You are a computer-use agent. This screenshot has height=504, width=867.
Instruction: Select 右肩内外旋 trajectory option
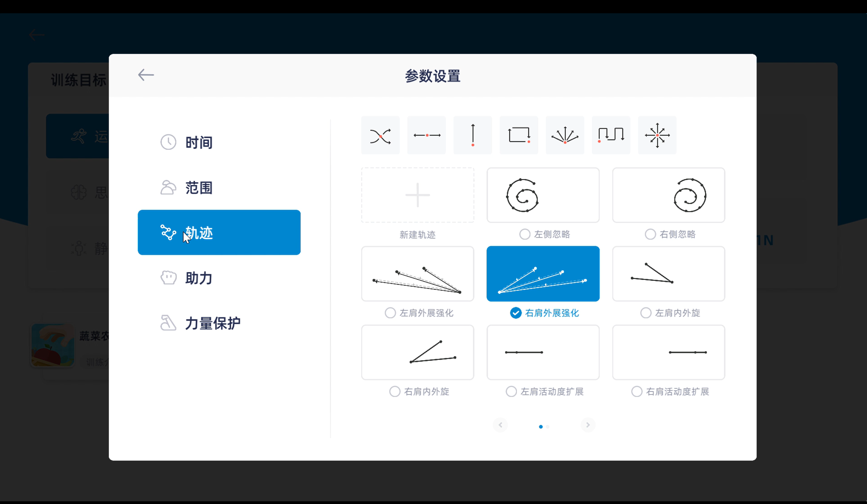point(395,392)
